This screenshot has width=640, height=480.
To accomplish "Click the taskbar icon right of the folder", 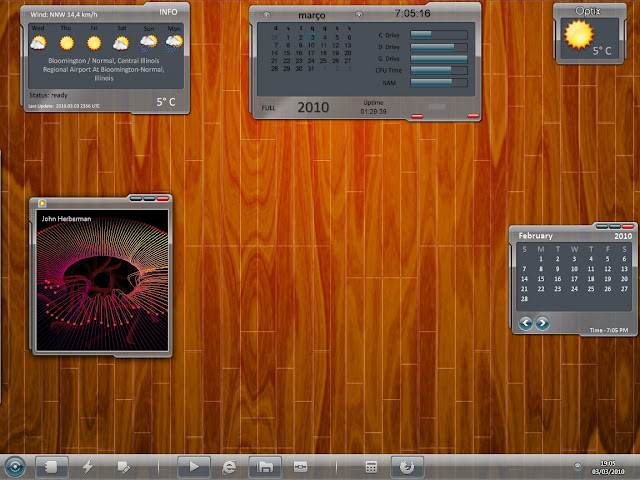I will tap(300, 467).
